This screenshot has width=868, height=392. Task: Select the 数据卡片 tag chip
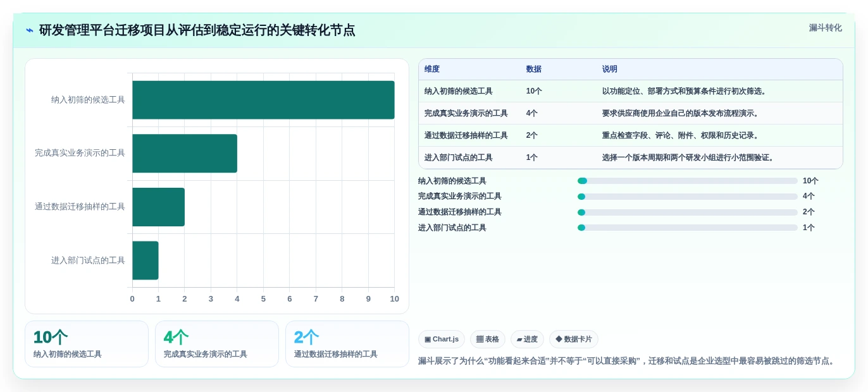tap(574, 340)
